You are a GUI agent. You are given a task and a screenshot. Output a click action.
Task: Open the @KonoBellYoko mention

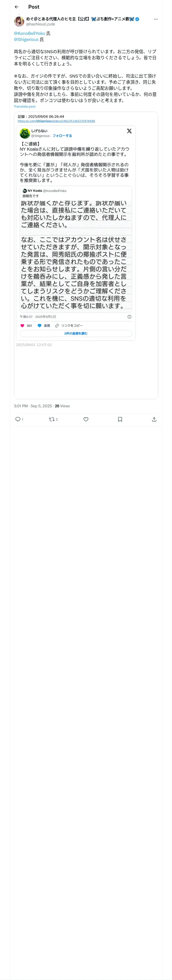coord(29,34)
